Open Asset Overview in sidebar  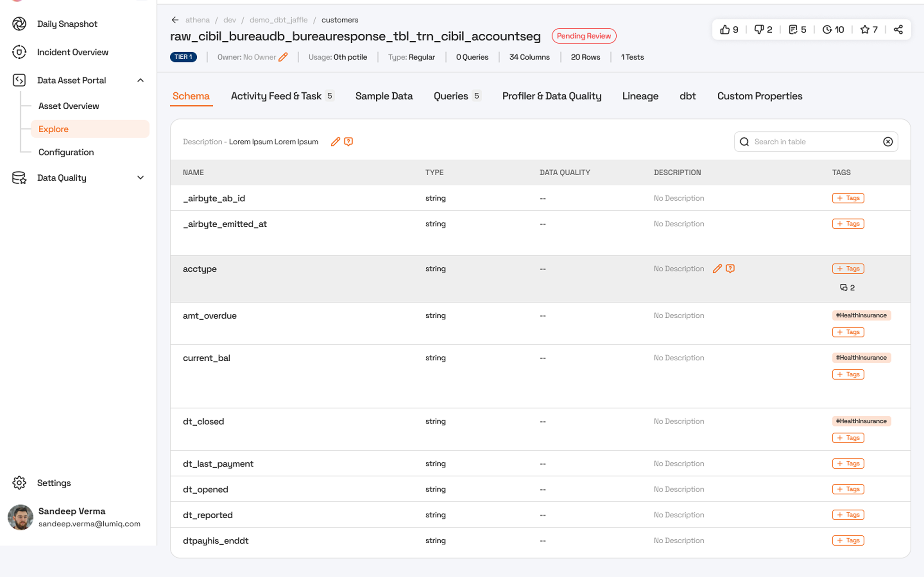coord(69,106)
